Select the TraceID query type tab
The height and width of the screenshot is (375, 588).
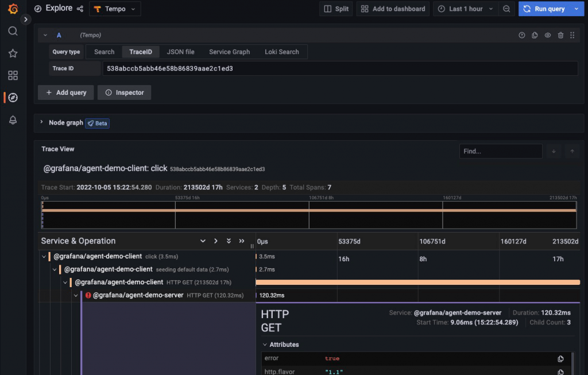[141, 52]
